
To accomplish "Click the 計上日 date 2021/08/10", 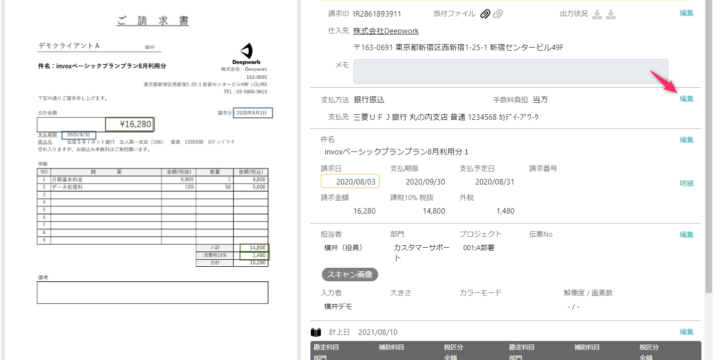I will coord(378,332).
